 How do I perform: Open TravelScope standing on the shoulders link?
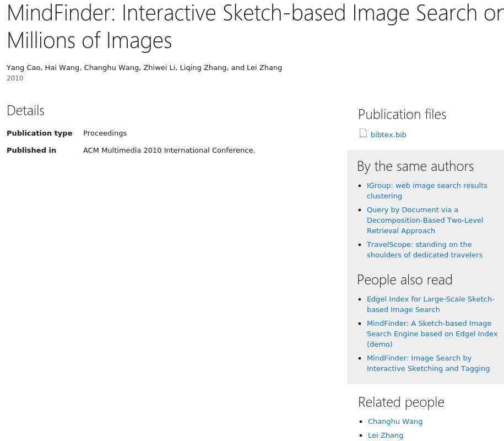click(424, 250)
